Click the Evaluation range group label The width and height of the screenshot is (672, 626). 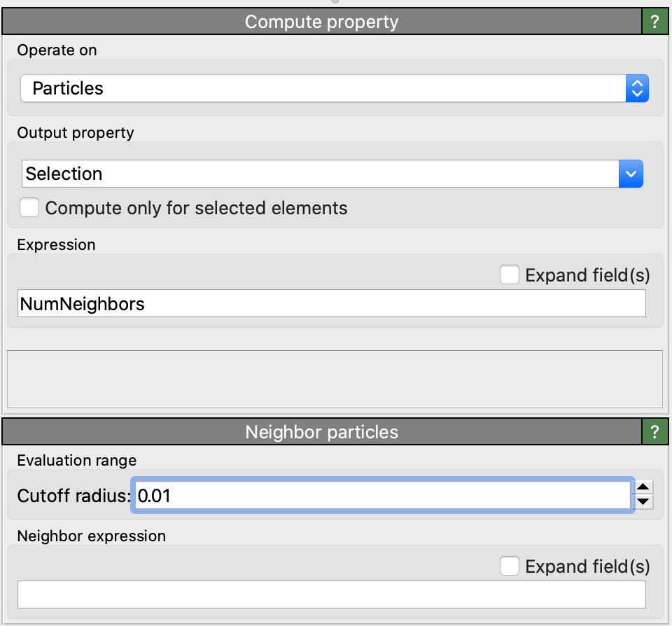[x=77, y=460]
